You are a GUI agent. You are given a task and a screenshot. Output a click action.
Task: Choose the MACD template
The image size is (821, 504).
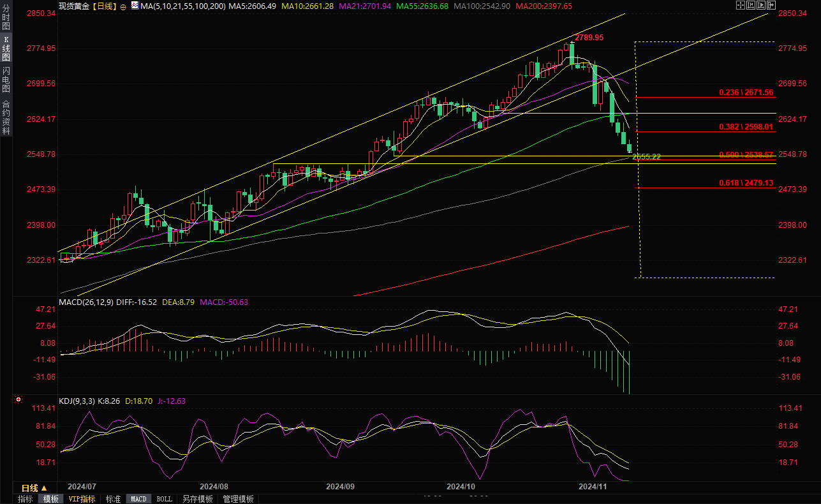coord(138,499)
